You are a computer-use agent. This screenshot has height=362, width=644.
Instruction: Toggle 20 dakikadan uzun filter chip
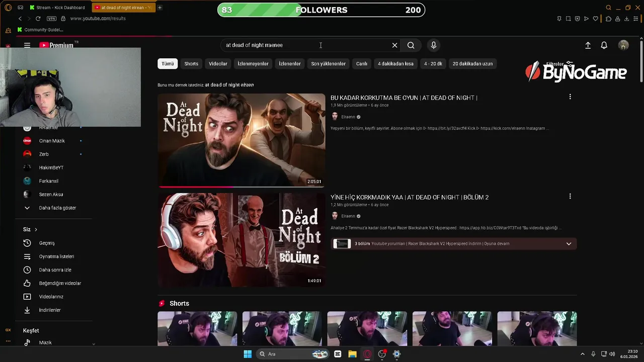(x=472, y=64)
